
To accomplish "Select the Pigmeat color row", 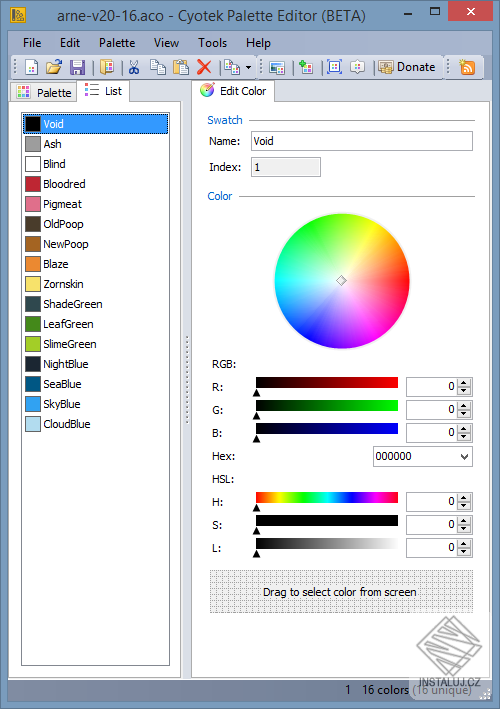I will pyautogui.click(x=95, y=204).
